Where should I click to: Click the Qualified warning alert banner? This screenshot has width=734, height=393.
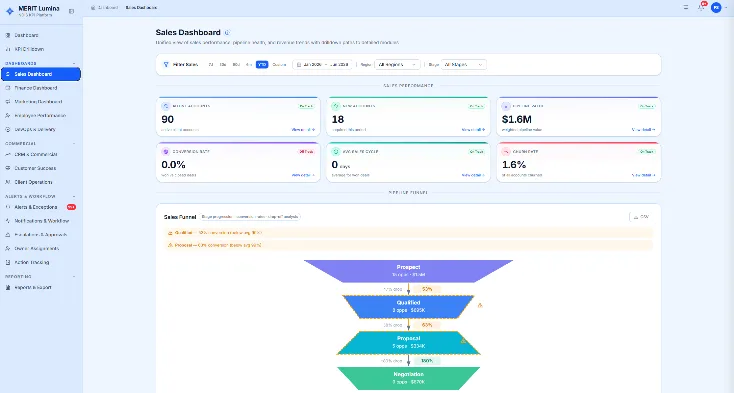point(408,233)
